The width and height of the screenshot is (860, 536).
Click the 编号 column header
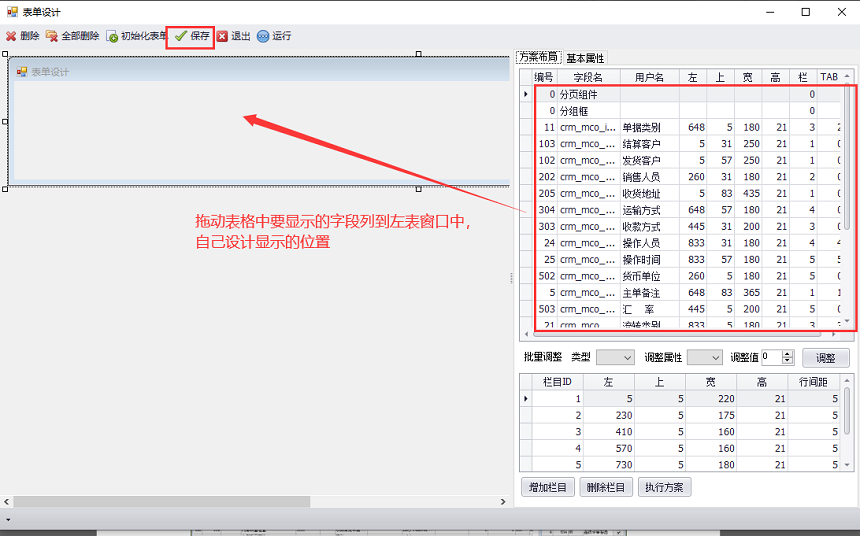(544, 77)
